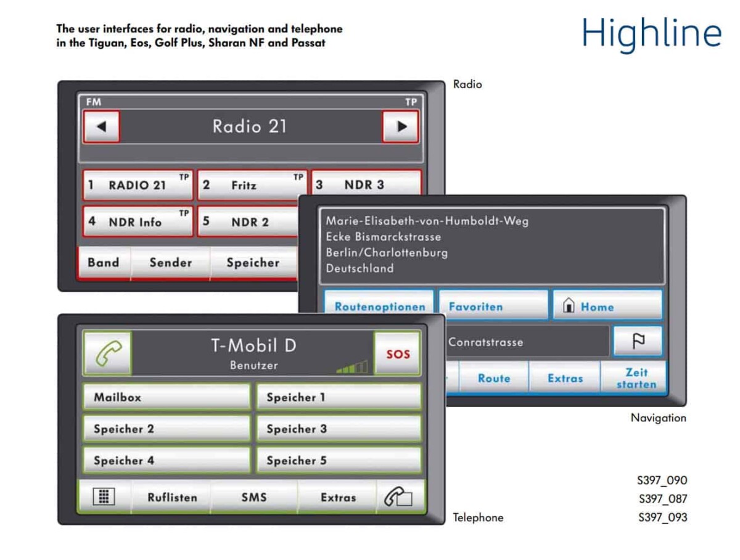
Task: Select Speicher 1 in Telephone
Action: click(x=339, y=397)
